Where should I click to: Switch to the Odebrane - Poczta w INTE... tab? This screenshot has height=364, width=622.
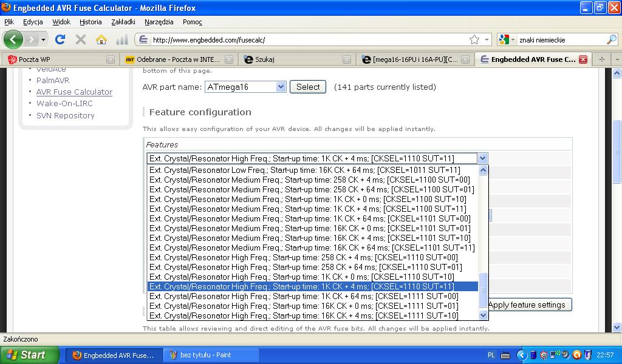(x=178, y=59)
